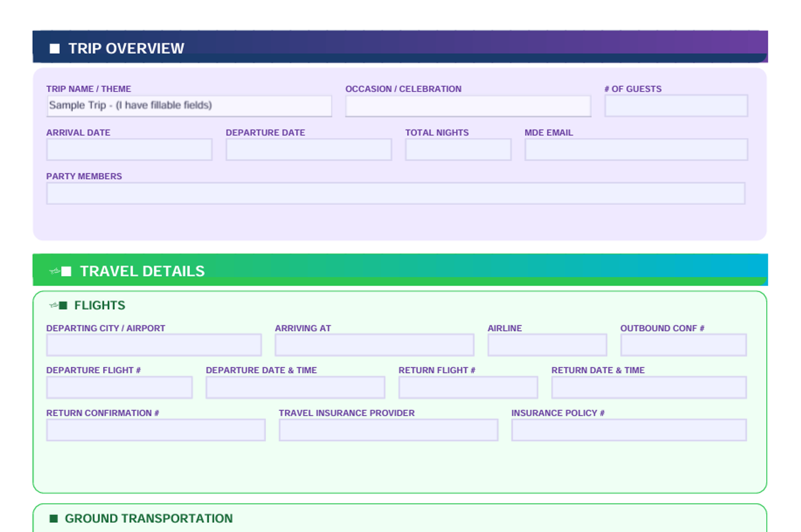Viewport: 801px width, 532px height.
Task: Select the Arrival Date field
Action: (129, 149)
